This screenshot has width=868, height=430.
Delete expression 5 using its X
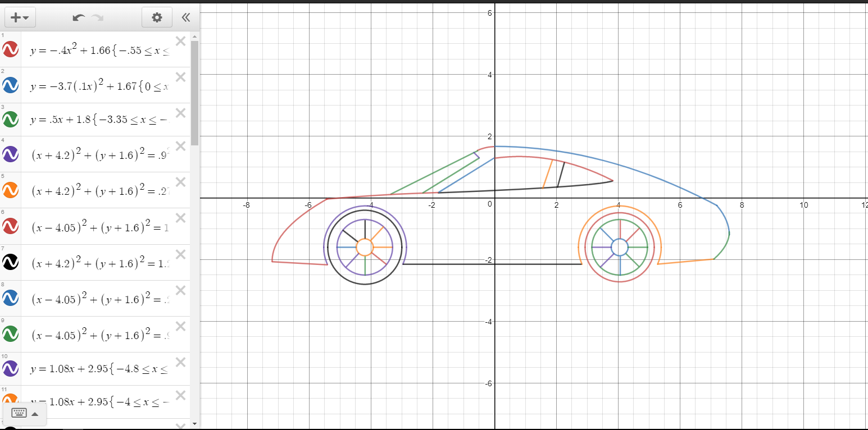tap(180, 182)
